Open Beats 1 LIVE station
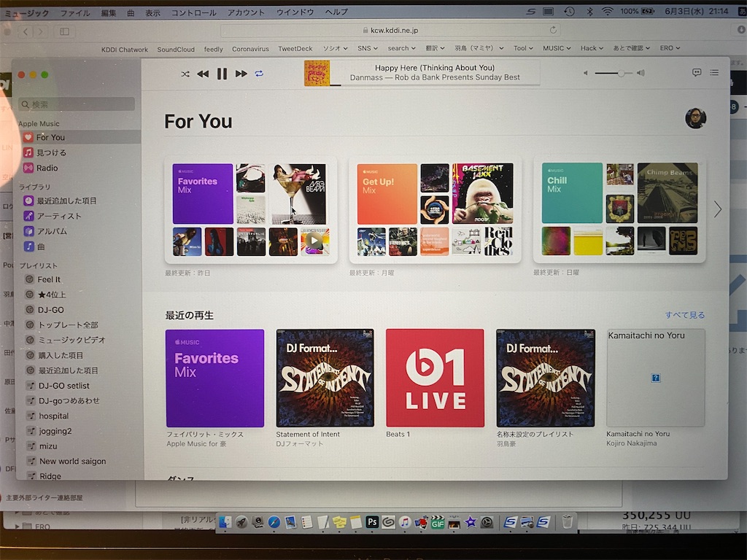 [x=435, y=378]
